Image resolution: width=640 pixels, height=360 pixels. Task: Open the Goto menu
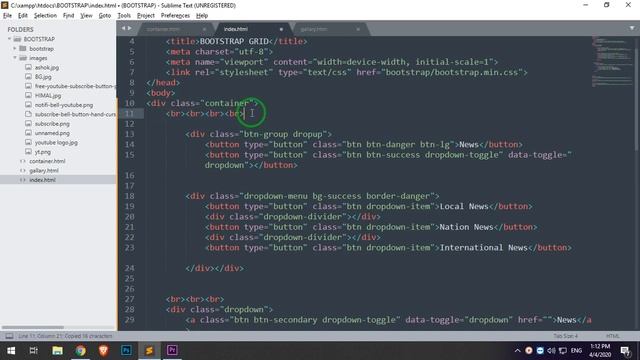point(105,16)
